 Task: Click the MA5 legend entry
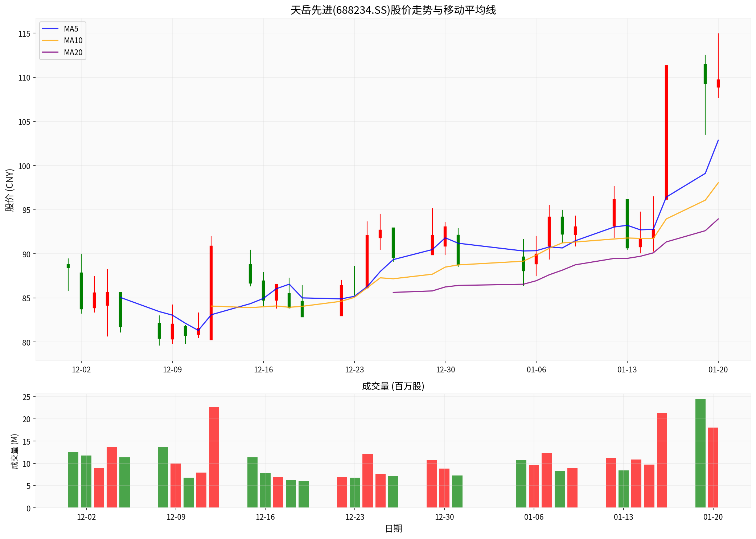(x=71, y=29)
